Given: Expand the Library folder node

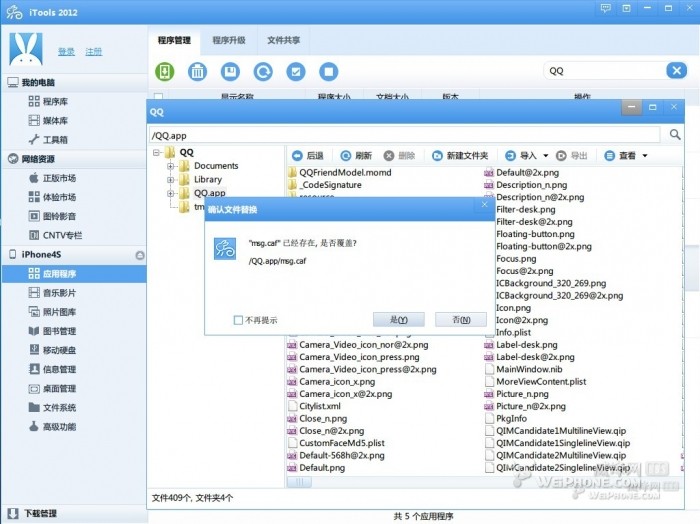Looking at the screenshot, I should (171, 179).
